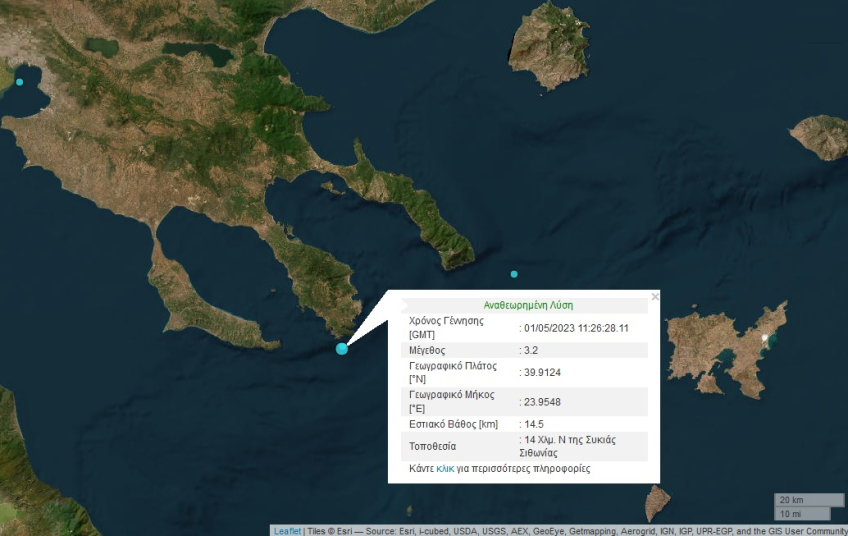Open the Leaflet attribution link
Screen dimensions: 848x536
click(x=287, y=531)
